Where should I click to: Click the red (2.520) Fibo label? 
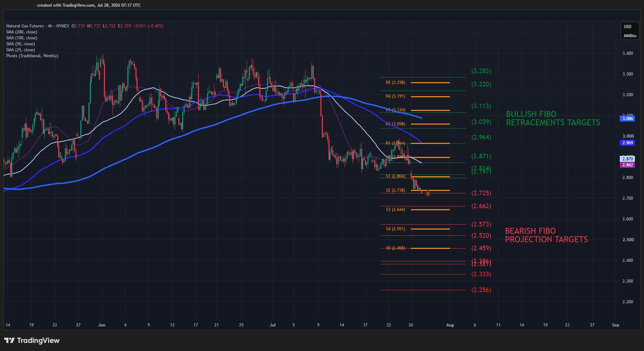click(481, 236)
